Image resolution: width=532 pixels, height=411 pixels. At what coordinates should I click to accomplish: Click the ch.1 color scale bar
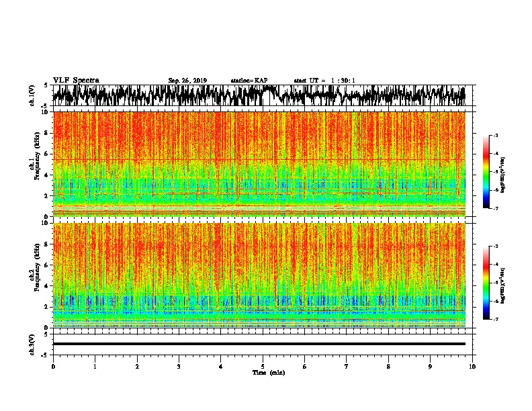click(486, 172)
